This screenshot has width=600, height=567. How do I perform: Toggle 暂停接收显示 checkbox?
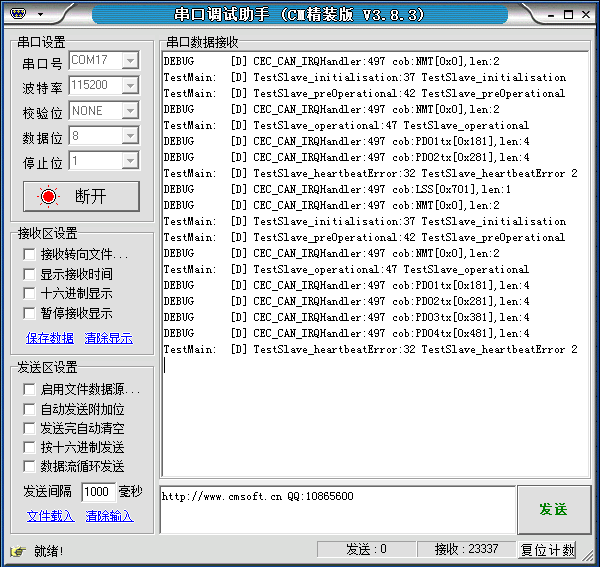[x=29, y=313]
